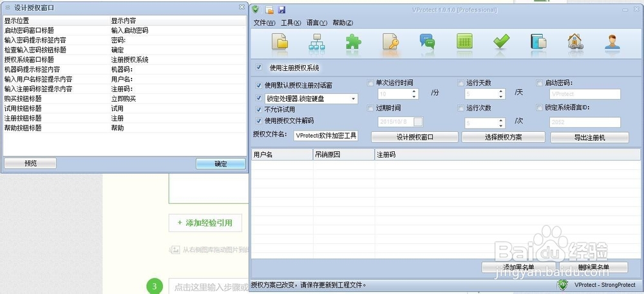Viewport: 644px width, 294px height.
Task: Click the green checkmark toolbar icon
Action: (502, 41)
